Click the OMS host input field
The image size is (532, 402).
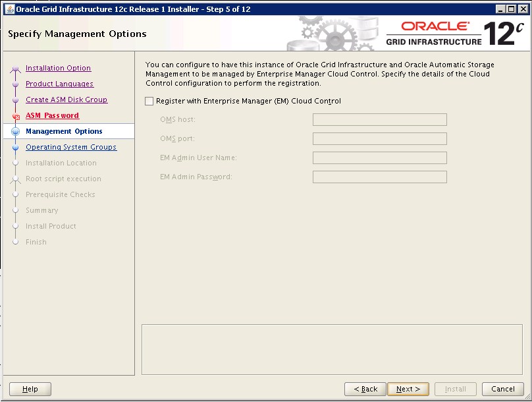pyautogui.click(x=380, y=119)
